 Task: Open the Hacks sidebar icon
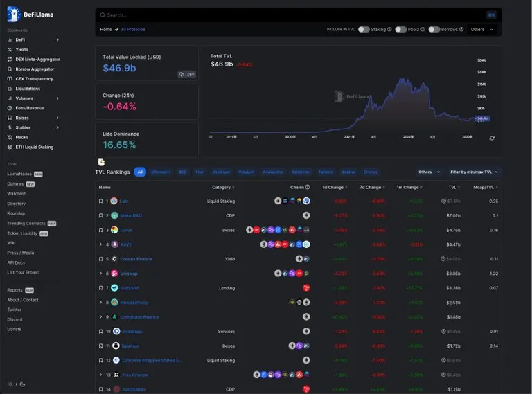10,137
